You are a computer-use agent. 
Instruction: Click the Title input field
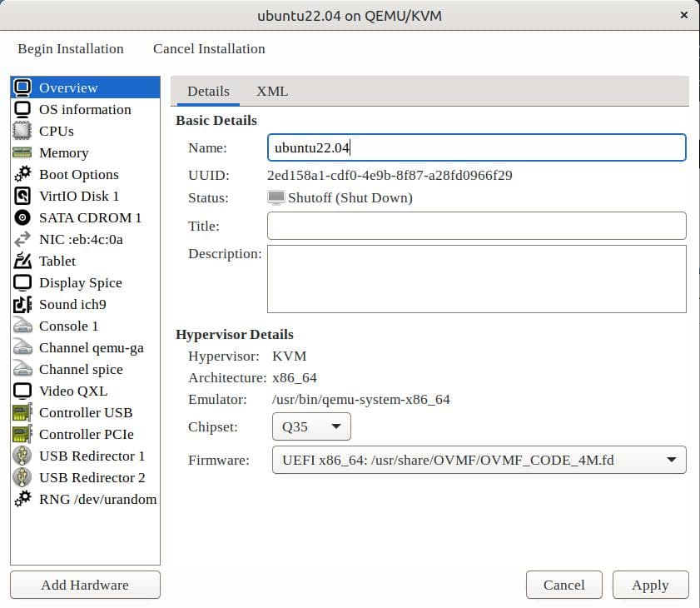[477, 226]
